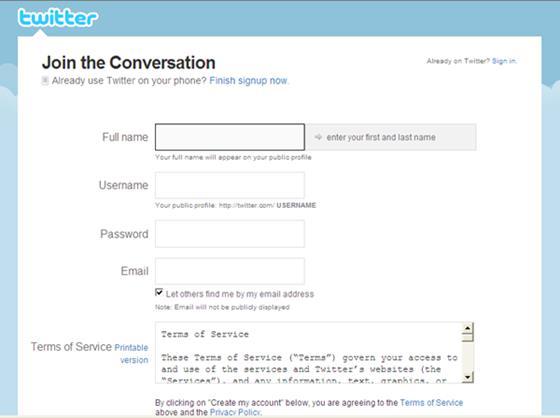Focus the Username input field
Image resolution: width=560 pixels, height=418 pixels.
[230, 185]
